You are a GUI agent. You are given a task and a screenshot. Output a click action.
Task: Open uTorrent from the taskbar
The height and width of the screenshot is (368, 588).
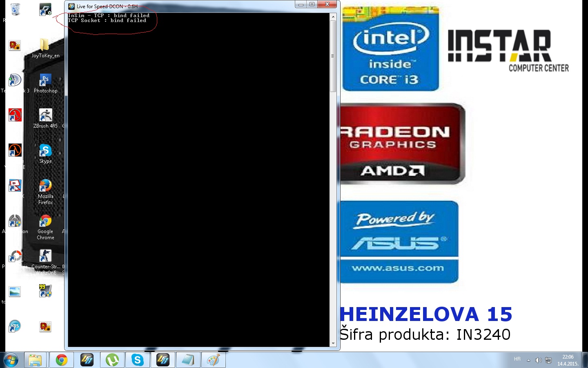[x=112, y=360]
